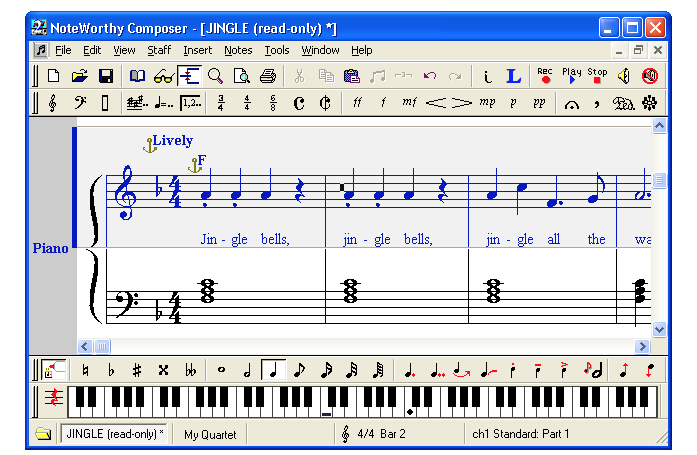Image resolution: width=697 pixels, height=455 pixels.
Task: Open print preview icon
Action: click(241, 76)
